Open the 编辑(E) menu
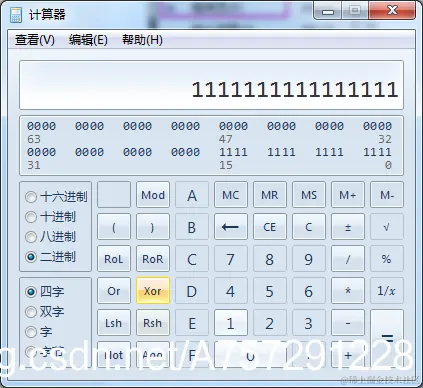423x388 pixels. click(88, 40)
